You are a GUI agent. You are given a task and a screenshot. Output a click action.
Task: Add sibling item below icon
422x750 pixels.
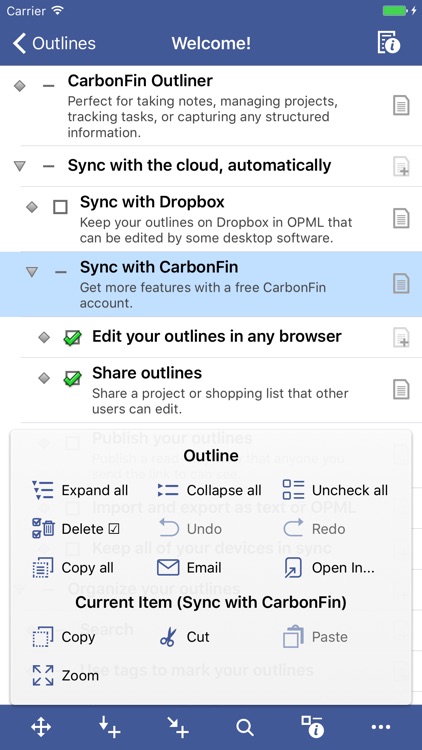coord(110,728)
